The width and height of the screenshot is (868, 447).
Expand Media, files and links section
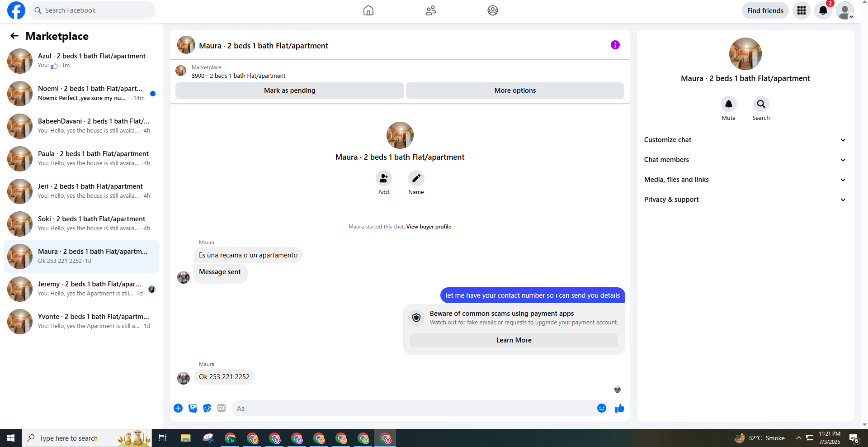click(745, 180)
